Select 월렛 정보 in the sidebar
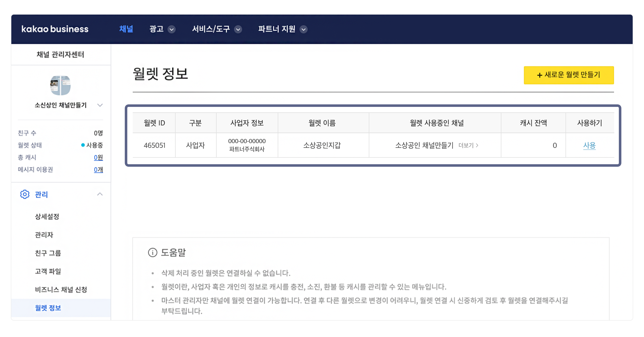Viewport: 644px width, 337px height. pos(48,308)
